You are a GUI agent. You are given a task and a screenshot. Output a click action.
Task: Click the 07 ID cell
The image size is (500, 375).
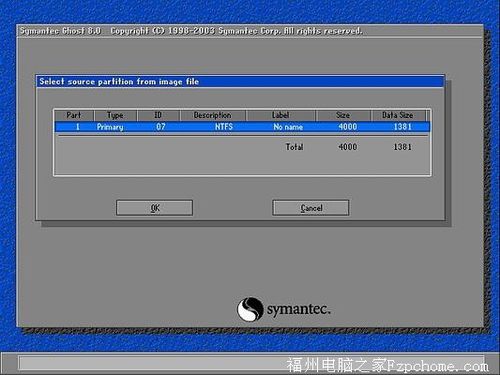[x=161, y=127]
